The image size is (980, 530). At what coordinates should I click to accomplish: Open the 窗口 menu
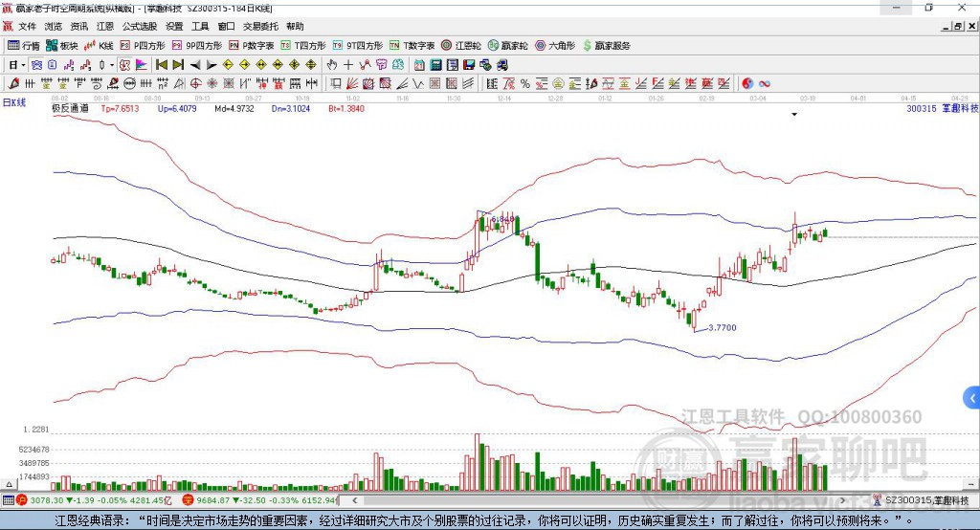pos(226,26)
